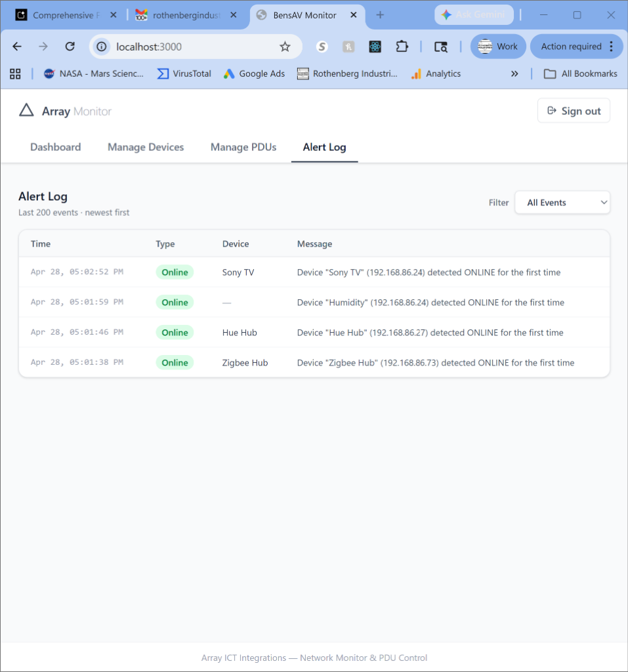Screen dimensions: 628x672
Task: Go to Manage Devices tab
Action: coord(146,147)
